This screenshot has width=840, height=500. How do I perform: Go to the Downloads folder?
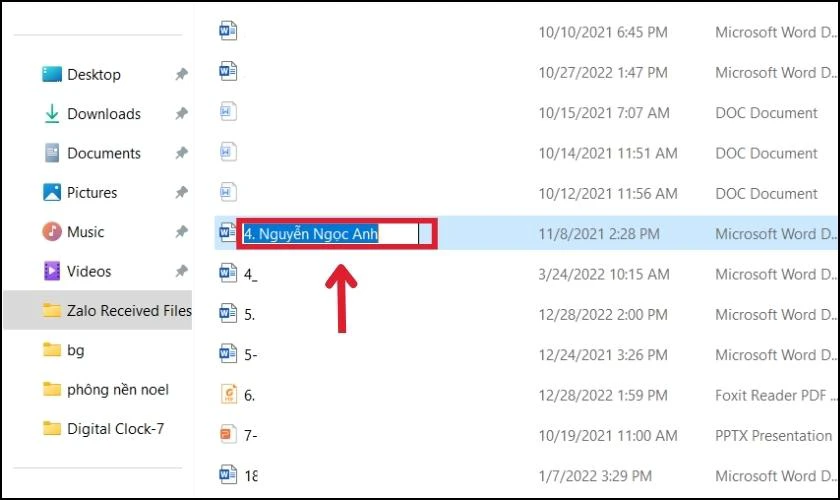coord(104,114)
